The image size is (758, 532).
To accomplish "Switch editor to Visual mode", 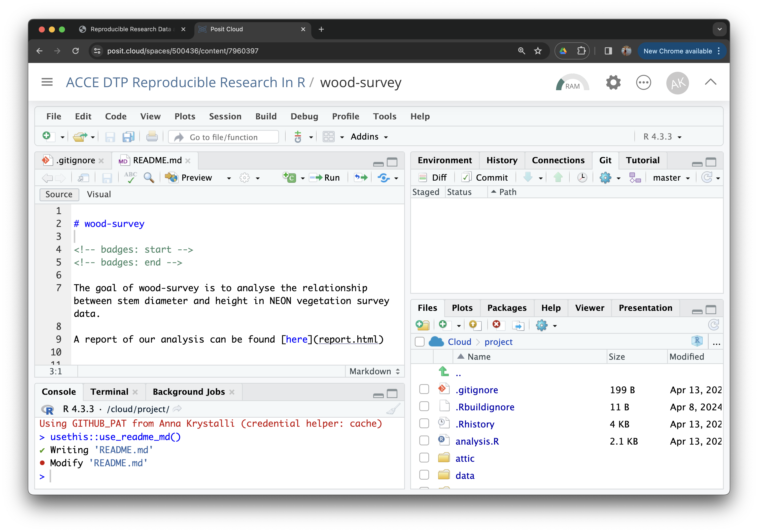I will (x=99, y=194).
